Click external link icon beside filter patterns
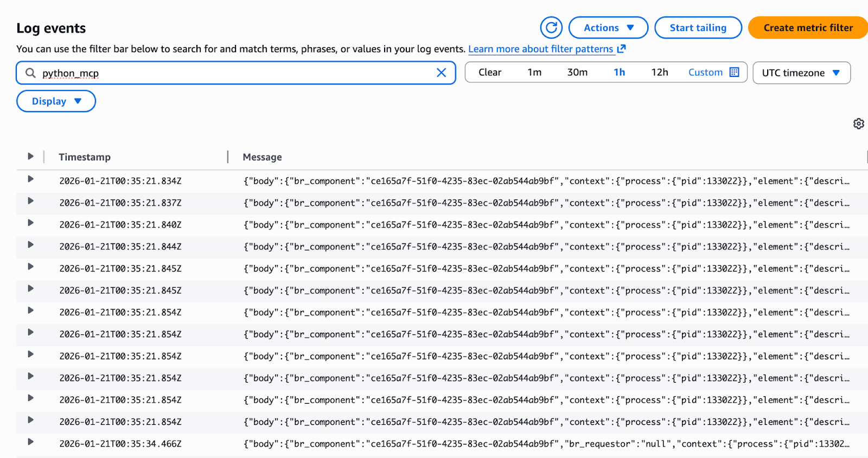 [x=622, y=49]
